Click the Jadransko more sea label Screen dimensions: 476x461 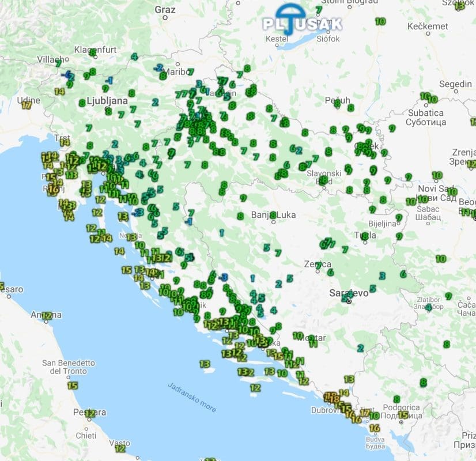coord(192,397)
